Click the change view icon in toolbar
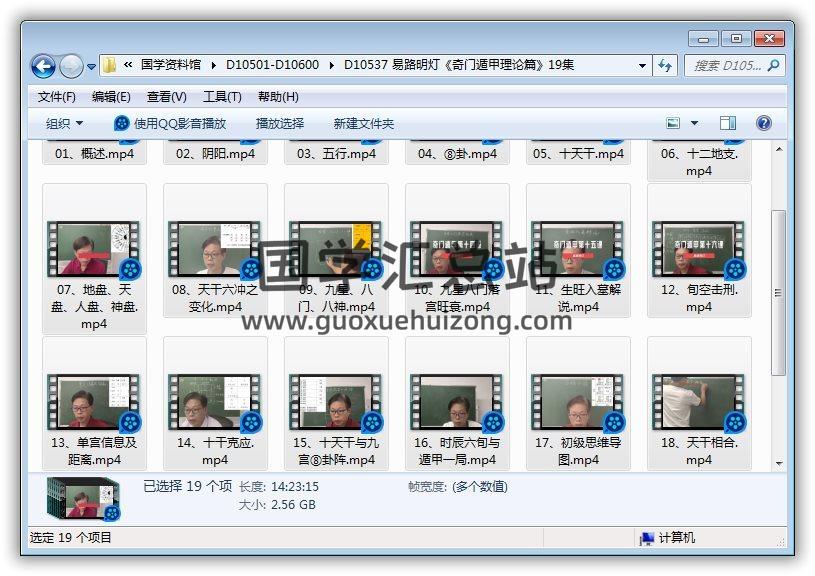This screenshot has width=815, height=576. coord(673,124)
